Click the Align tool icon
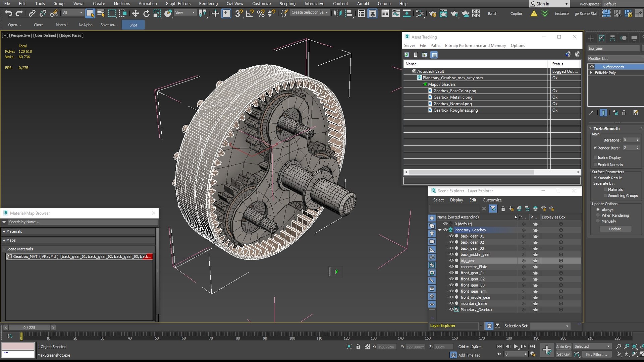Viewport: 644px width, 362px height. (349, 13)
